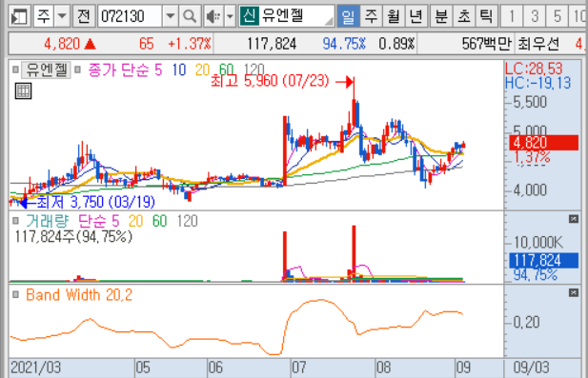Image resolution: width=588 pixels, height=378 pixels.
Task: Click the HC:-19.13 indicator text
Action: pyautogui.click(x=538, y=83)
